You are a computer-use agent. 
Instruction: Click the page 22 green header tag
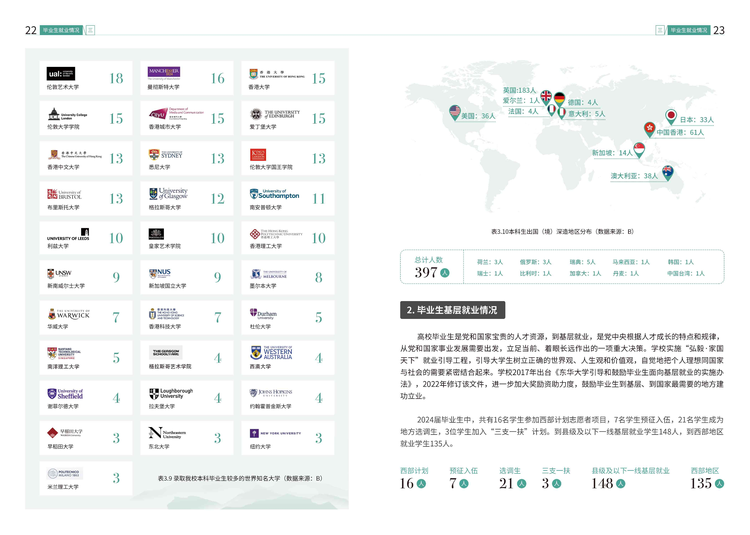pyautogui.click(x=61, y=30)
